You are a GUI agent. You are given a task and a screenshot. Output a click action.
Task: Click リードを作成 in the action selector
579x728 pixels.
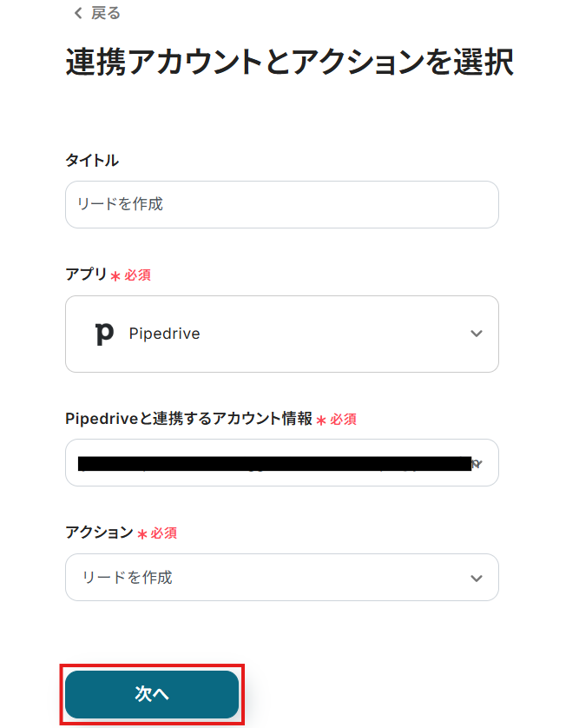click(127, 577)
